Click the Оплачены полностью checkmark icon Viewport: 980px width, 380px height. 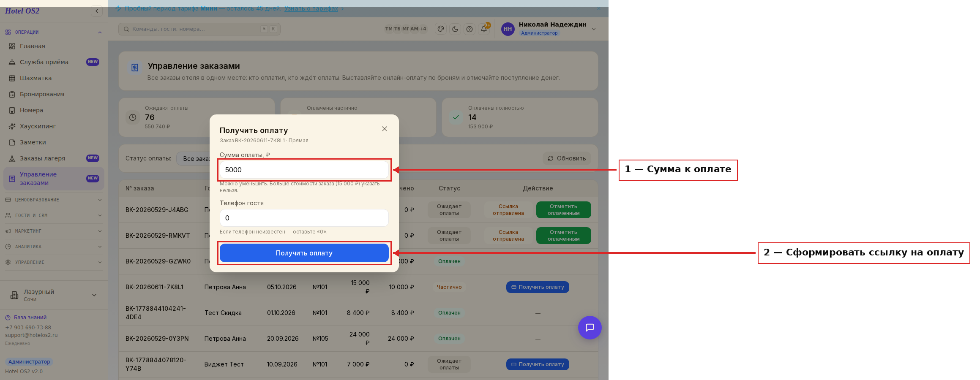(x=456, y=117)
